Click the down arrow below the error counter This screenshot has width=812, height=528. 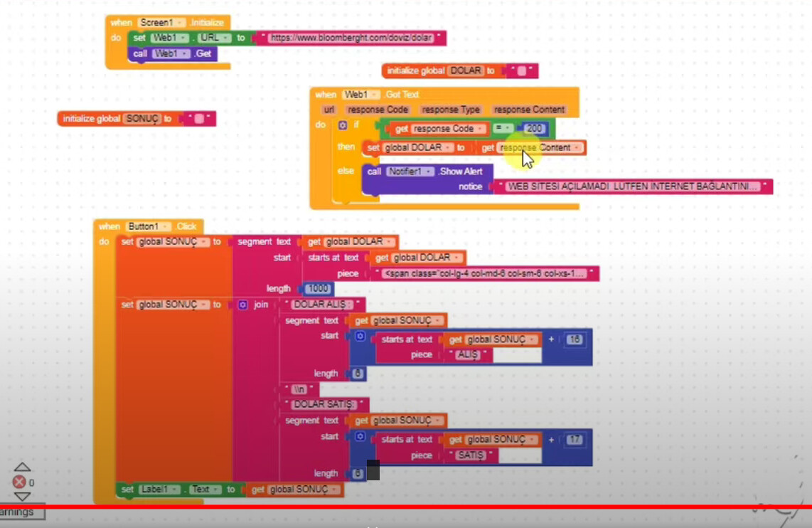tap(22, 496)
